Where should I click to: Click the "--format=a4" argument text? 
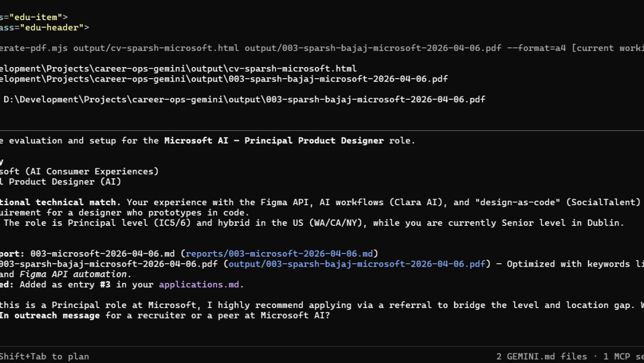click(536, 48)
